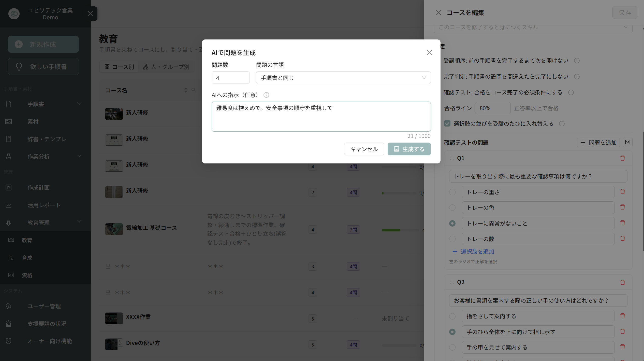Click trash icon next to トレーの重さ option
This screenshot has width=644, height=361.
(622, 191)
